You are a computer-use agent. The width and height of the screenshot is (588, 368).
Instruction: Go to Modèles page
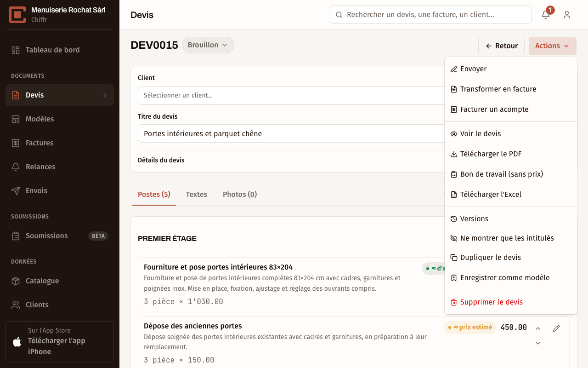(60, 119)
